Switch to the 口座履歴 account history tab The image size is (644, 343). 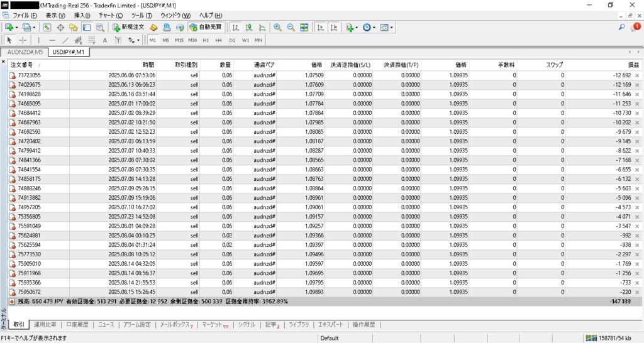pyautogui.click(x=77, y=325)
